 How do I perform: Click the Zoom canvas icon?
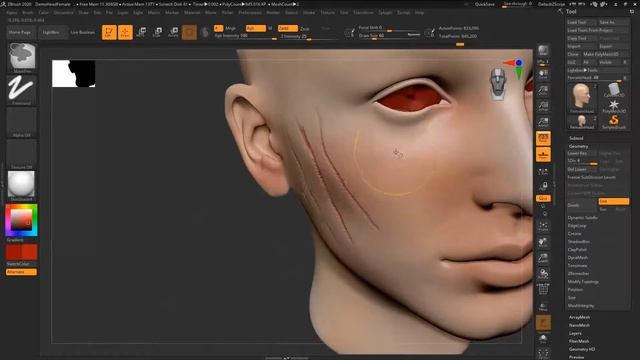click(543, 90)
